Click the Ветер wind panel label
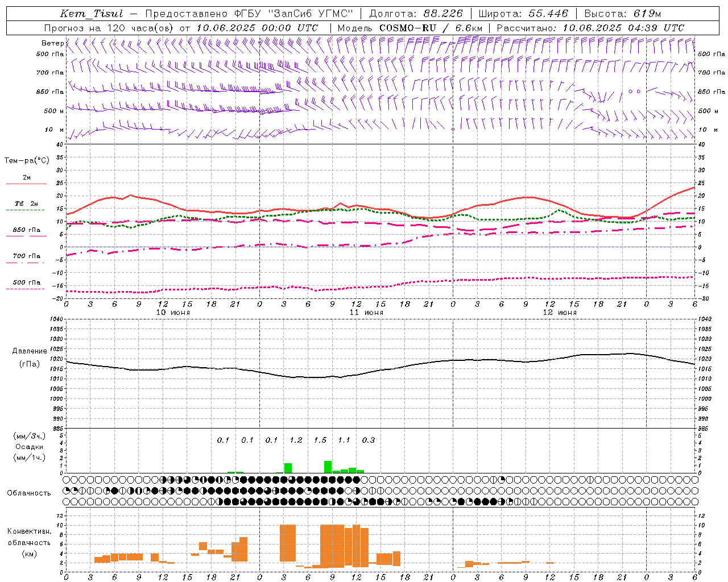This screenshot has width=728, height=582. [52, 43]
